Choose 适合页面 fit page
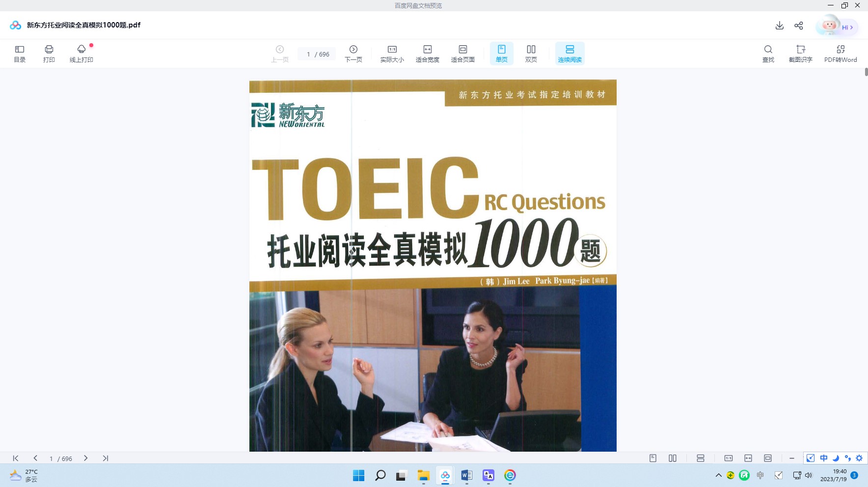The height and width of the screenshot is (487, 868). (x=463, y=54)
